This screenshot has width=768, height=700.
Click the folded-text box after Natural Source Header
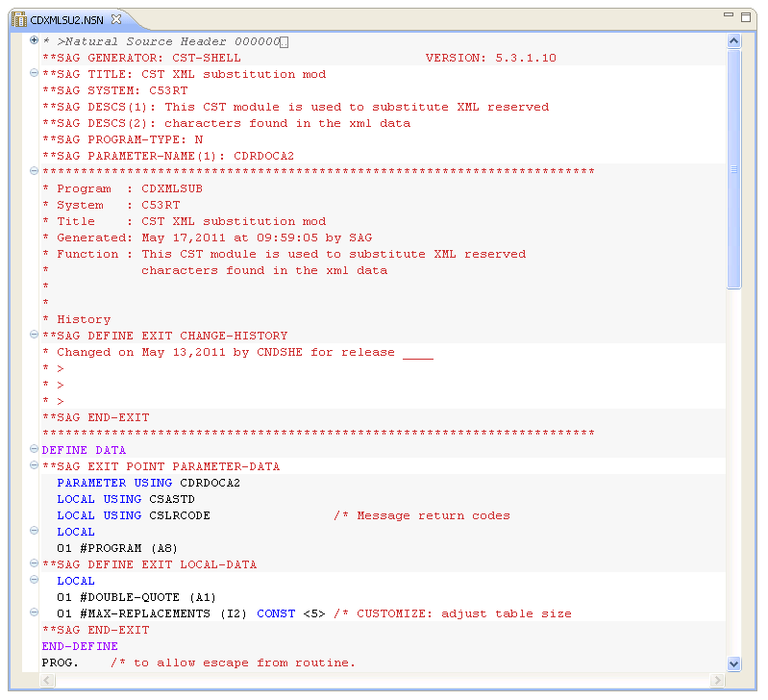point(285,41)
